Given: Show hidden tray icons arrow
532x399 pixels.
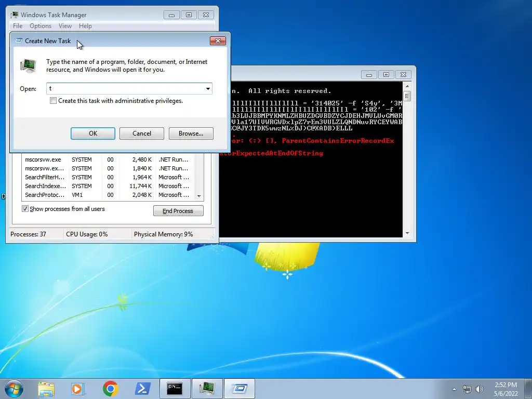Looking at the screenshot, I should coord(454,389).
